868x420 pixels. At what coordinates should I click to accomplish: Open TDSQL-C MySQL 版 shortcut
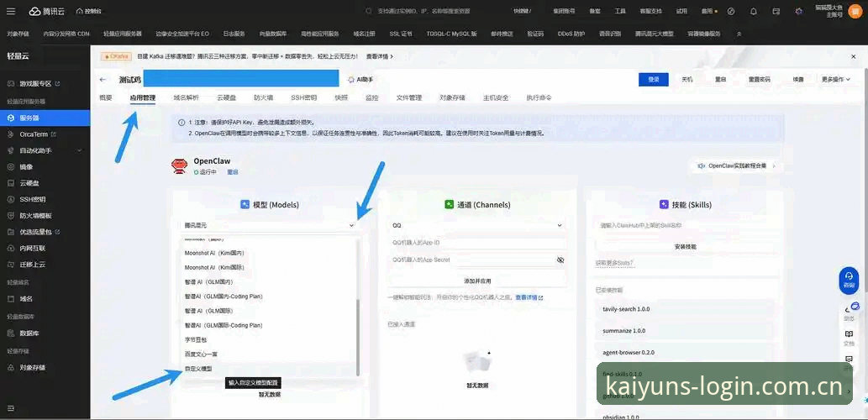[452, 34]
